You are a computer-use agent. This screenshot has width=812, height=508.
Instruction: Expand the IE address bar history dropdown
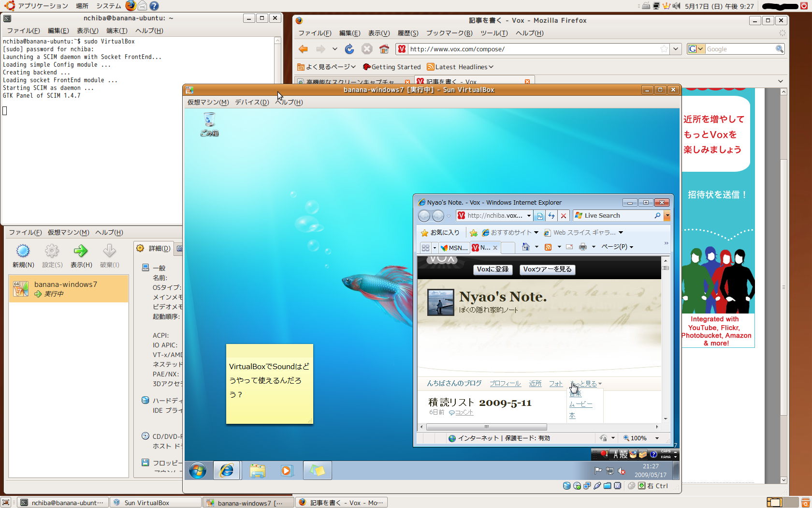(529, 216)
